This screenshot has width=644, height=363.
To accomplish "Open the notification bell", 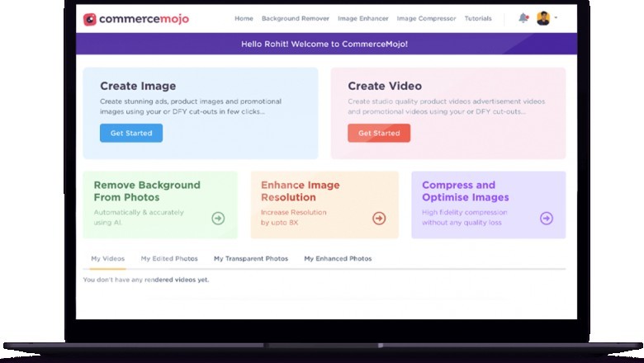I will coord(523,18).
